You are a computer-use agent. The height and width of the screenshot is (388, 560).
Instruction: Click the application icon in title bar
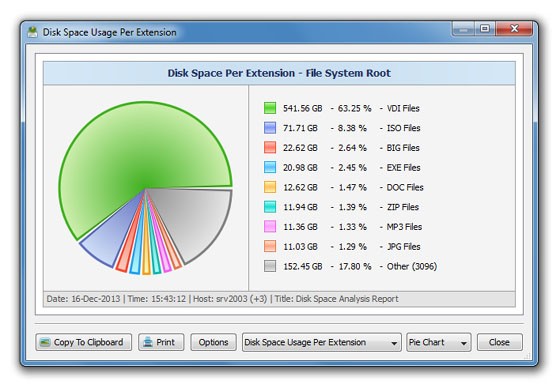click(32, 32)
